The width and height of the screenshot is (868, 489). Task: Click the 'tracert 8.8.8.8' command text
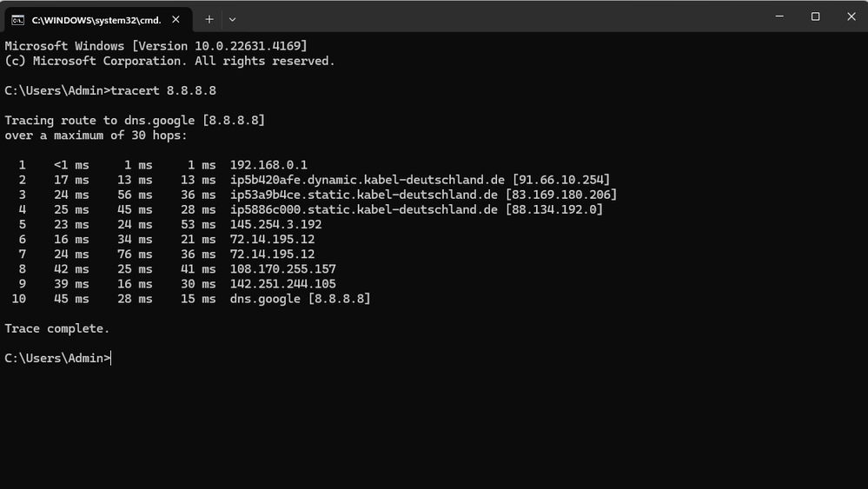click(x=163, y=90)
